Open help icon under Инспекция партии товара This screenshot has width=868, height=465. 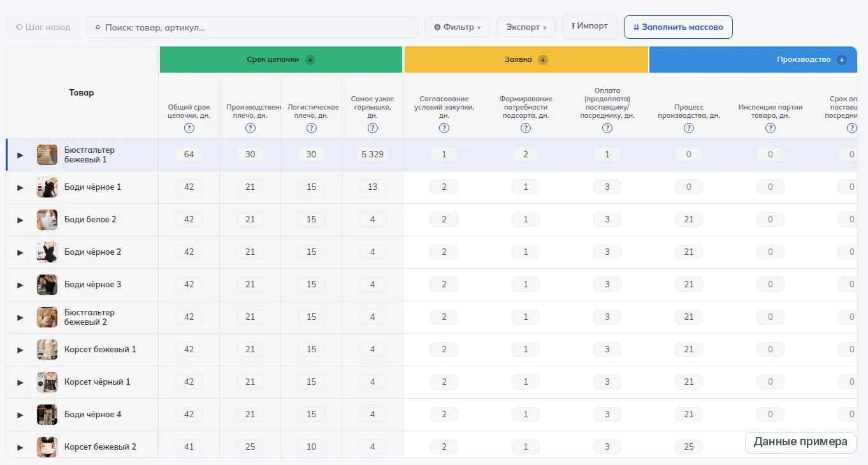click(770, 128)
